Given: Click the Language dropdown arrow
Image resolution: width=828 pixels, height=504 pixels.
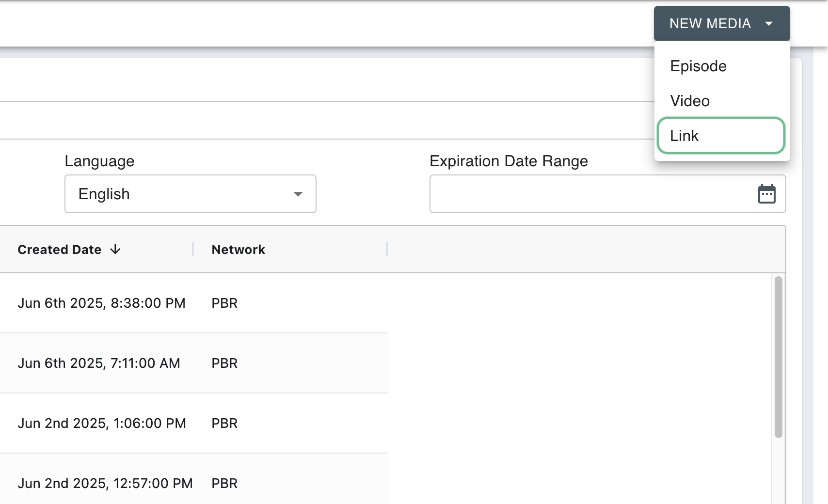Looking at the screenshot, I should [x=298, y=194].
